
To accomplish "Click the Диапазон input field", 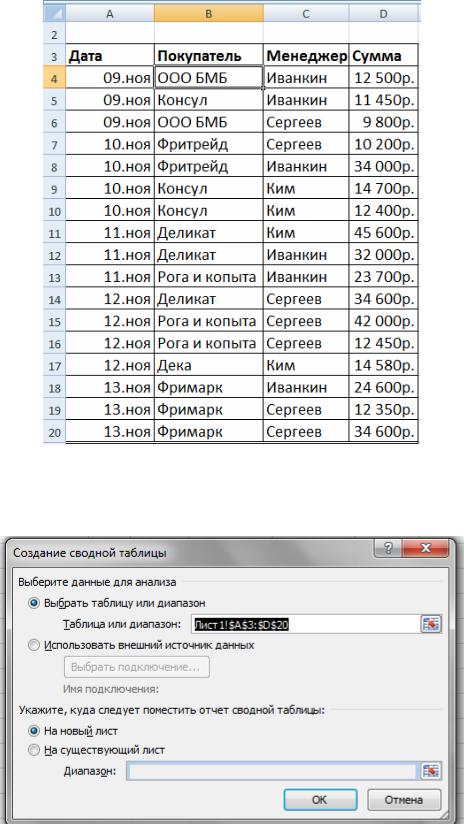I will tap(272, 771).
